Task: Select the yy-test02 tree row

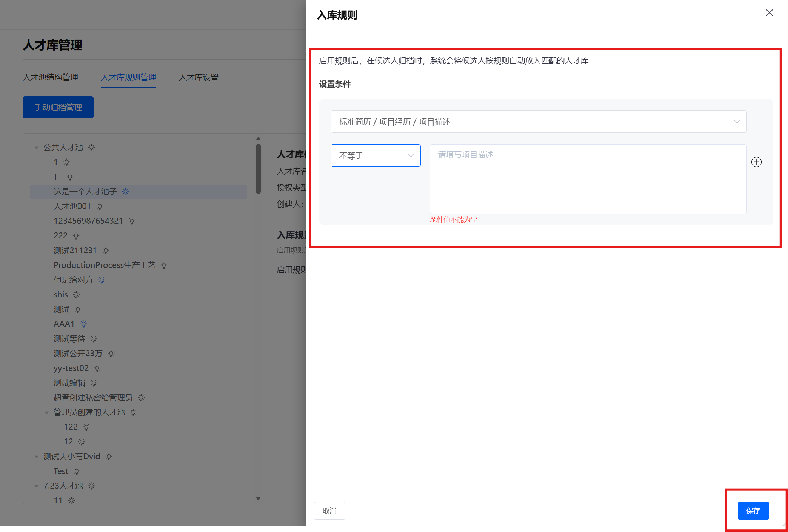Action: coord(139,368)
